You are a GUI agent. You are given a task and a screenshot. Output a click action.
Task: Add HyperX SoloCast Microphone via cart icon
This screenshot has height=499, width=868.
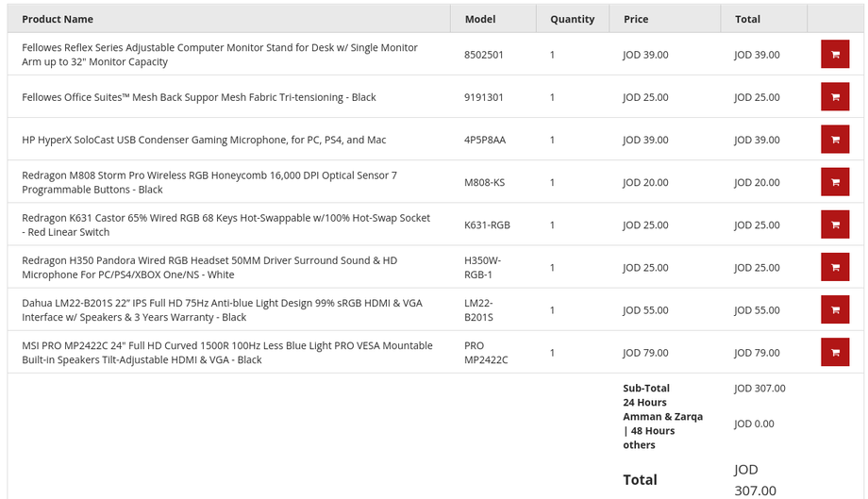835,140
